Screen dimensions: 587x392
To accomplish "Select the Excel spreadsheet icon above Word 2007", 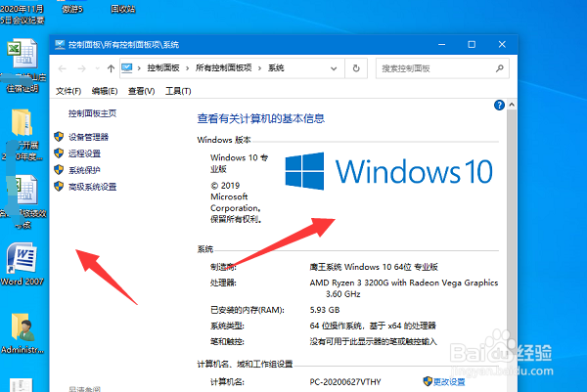I will pyautogui.click(x=23, y=190).
